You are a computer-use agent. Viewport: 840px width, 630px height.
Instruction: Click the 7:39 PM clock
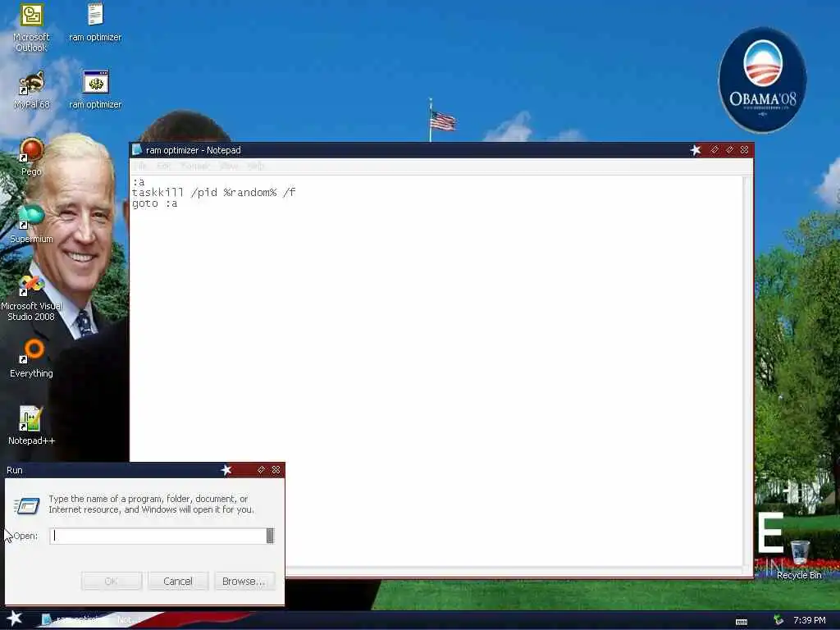pos(810,620)
